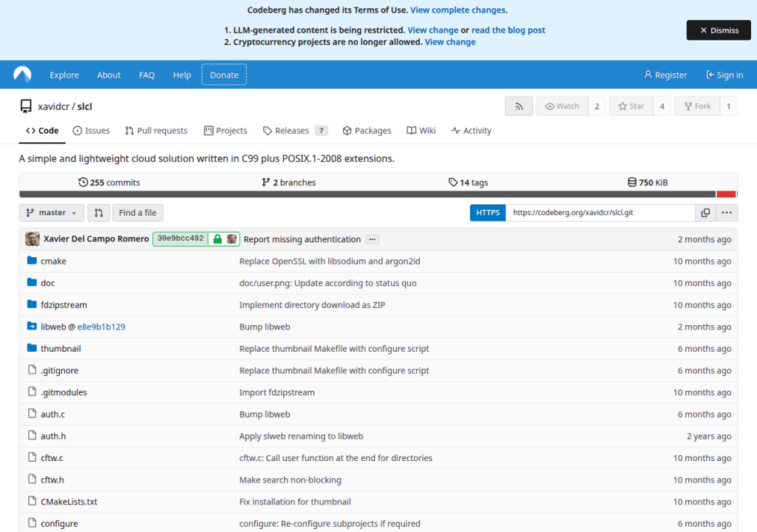Click the libweb submodule folder icon

[32, 327]
